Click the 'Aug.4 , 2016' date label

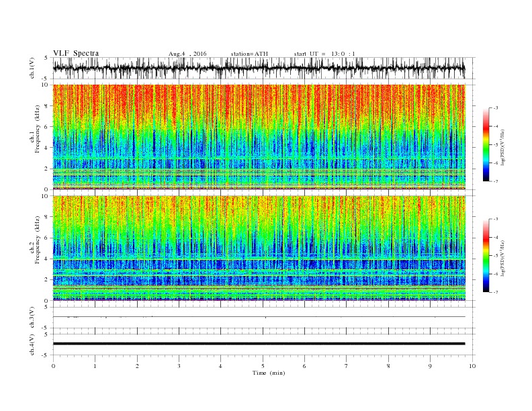(x=187, y=54)
